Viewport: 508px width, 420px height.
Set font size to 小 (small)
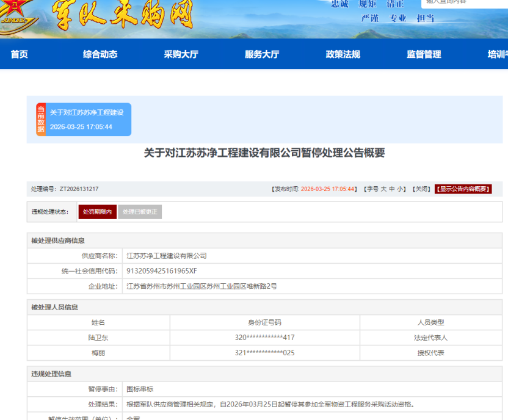[x=400, y=189]
